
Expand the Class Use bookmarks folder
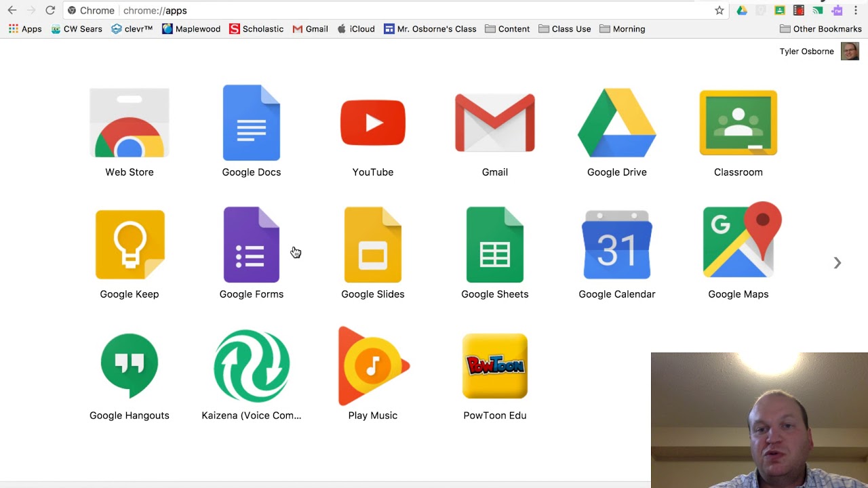[565, 29]
